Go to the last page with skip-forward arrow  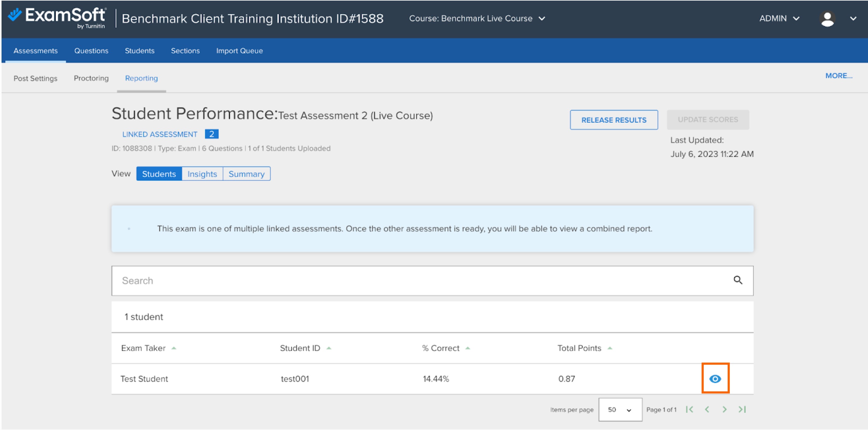click(742, 410)
